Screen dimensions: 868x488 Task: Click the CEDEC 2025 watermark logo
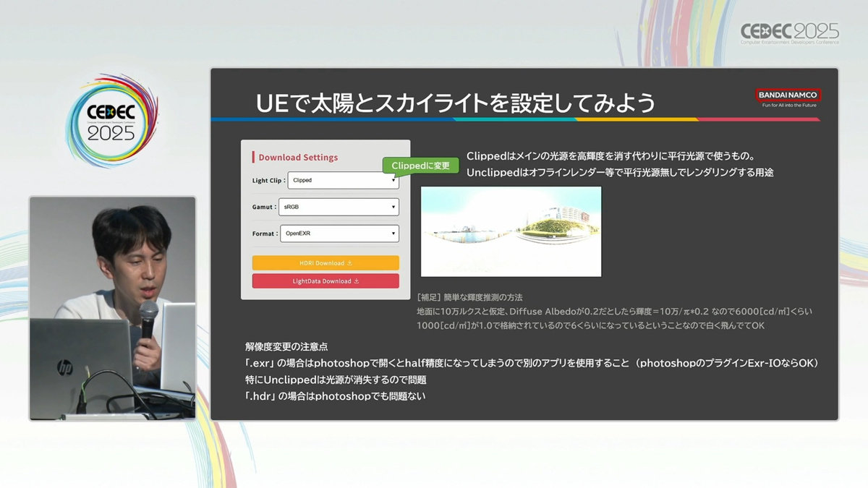pyautogui.click(x=789, y=33)
